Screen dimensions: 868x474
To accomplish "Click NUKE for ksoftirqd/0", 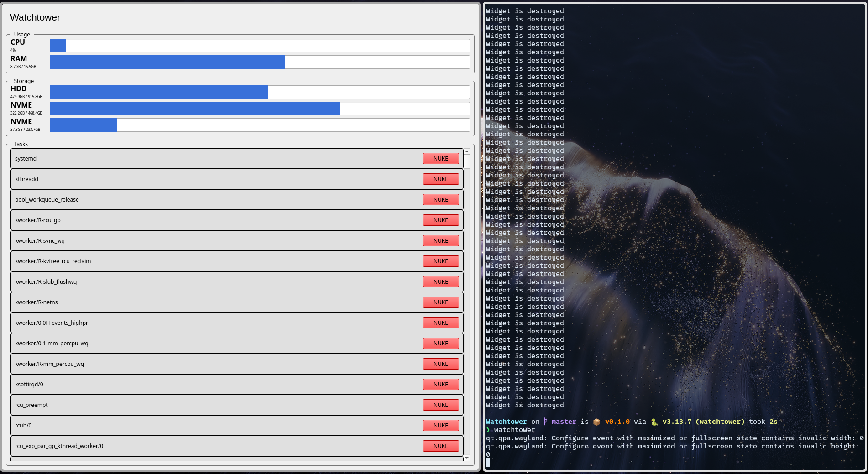I will pyautogui.click(x=440, y=385).
